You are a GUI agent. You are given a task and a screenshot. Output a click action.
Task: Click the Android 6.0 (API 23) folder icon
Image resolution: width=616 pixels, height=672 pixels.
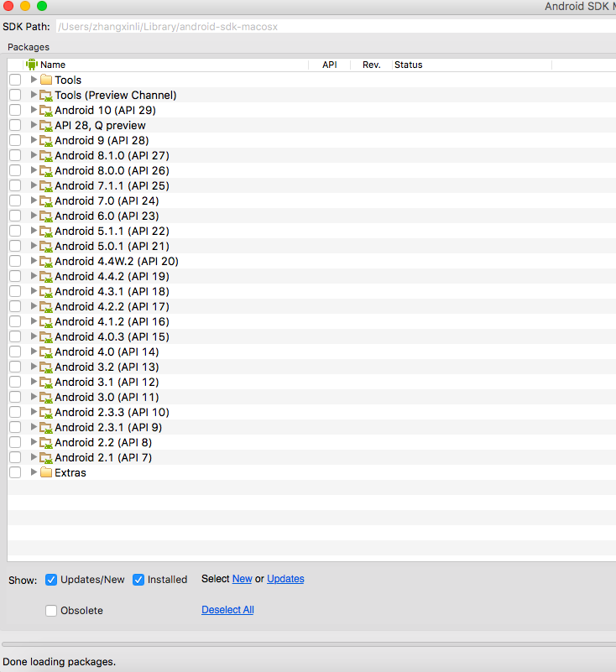coord(46,216)
